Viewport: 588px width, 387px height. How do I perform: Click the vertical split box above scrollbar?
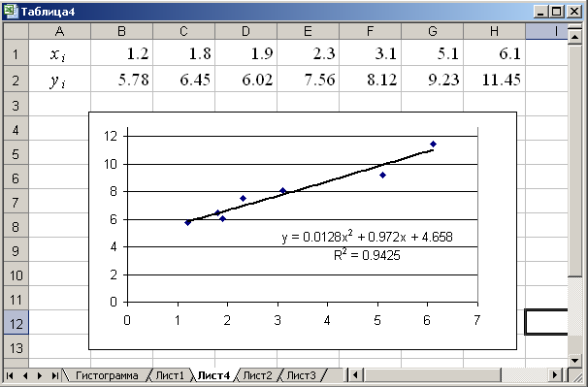coord(574,27)
